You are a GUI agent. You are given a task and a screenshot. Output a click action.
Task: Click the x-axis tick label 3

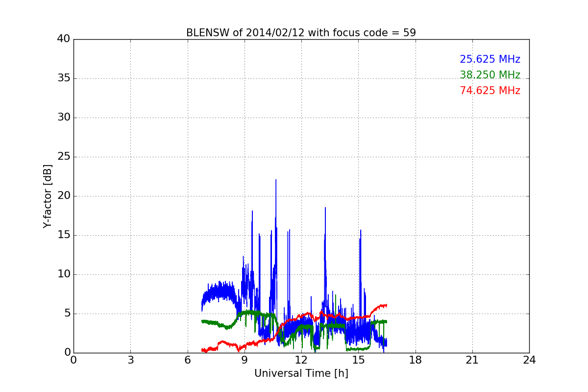130,360
